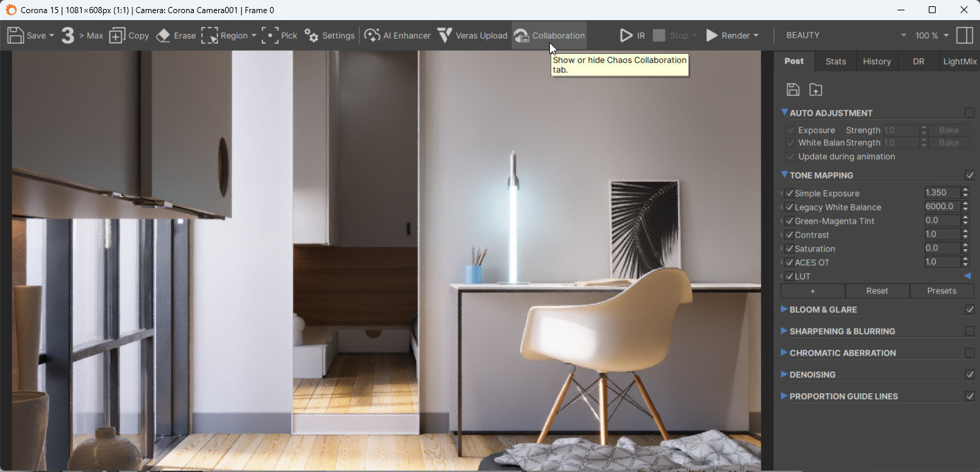Viewport: 980px width, 472px height.
Task: Decrease Saturation with the down spinner arrow
Action: 966,251
